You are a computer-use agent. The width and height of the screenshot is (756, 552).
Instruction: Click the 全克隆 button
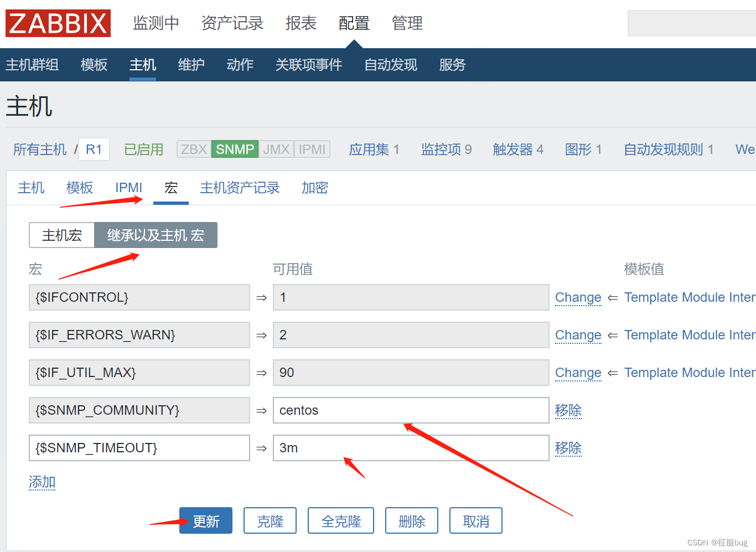[341, 520]
